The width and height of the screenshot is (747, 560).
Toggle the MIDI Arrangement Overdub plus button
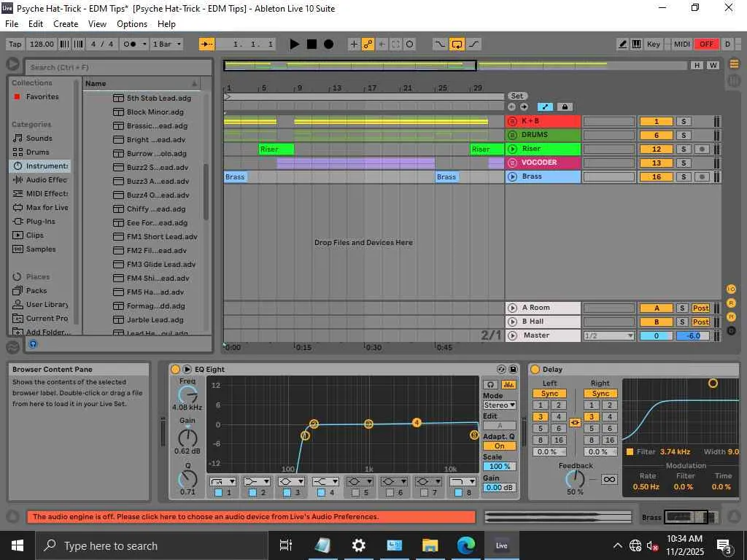(x=354, y=44)
